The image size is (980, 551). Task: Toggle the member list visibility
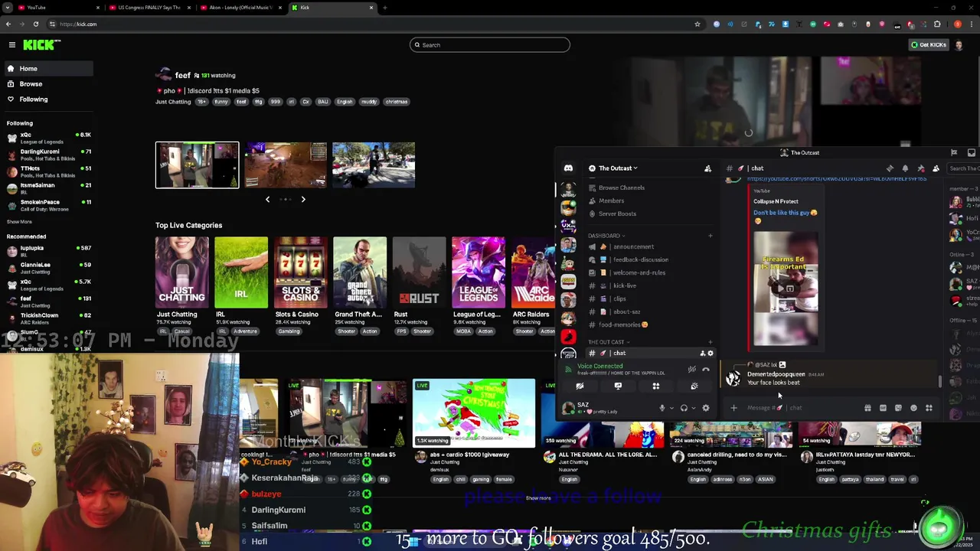coord(936,168)
